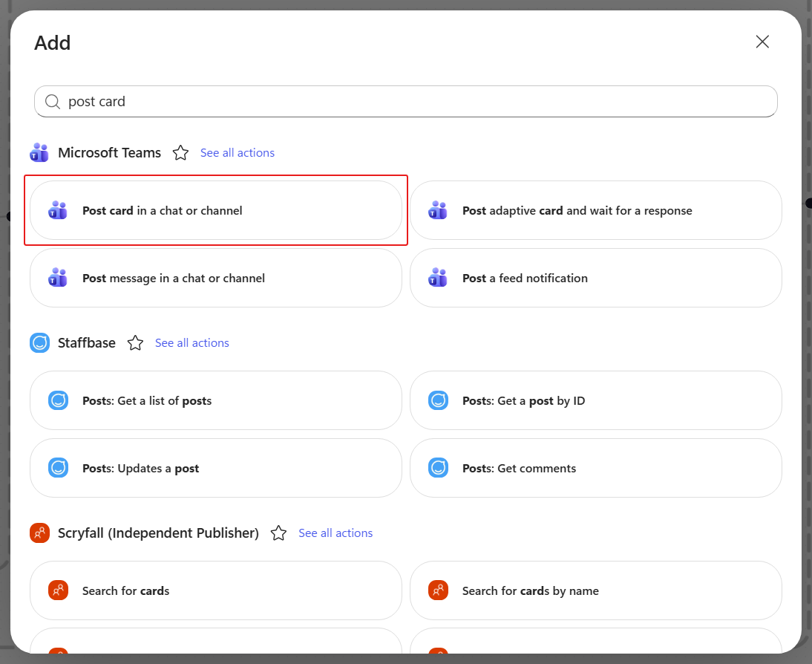Open See all actions for Scryfall
The height and width of the screenshot is (664, 812).
pyautogui.click(x=335, y=533)
